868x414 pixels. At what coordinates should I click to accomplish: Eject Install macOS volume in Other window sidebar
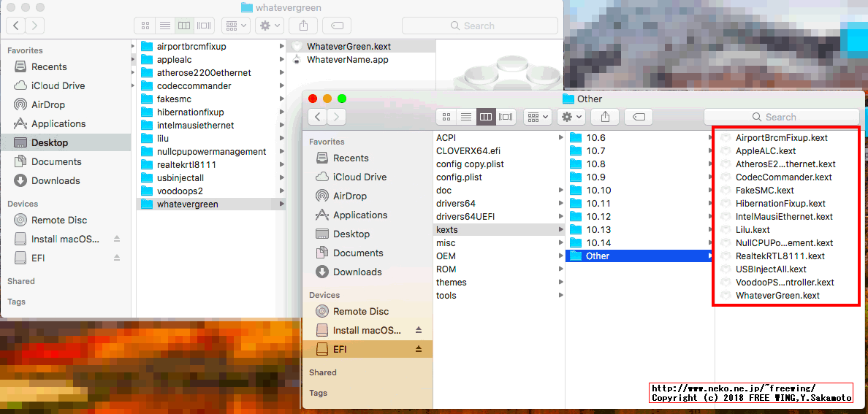click(419, 330)
